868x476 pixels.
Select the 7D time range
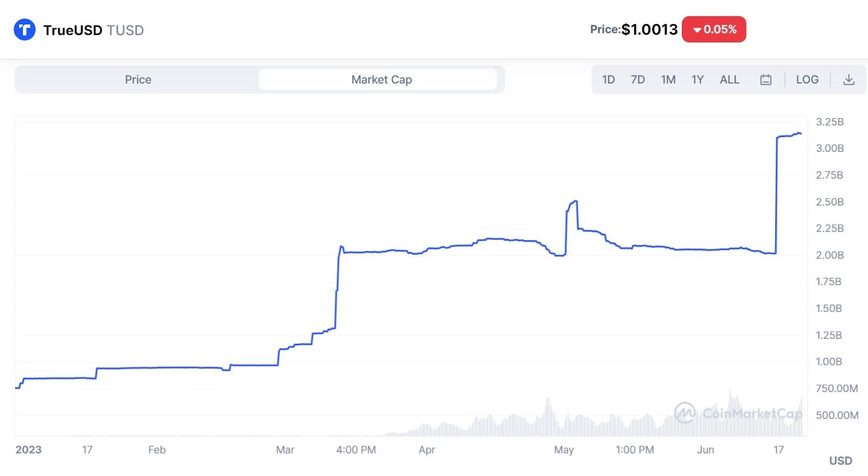(x=637, y=80)
